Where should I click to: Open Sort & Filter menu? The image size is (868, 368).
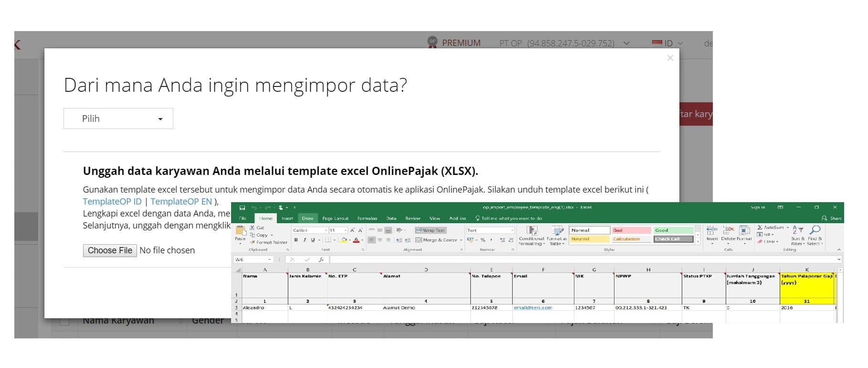point(798,236)
